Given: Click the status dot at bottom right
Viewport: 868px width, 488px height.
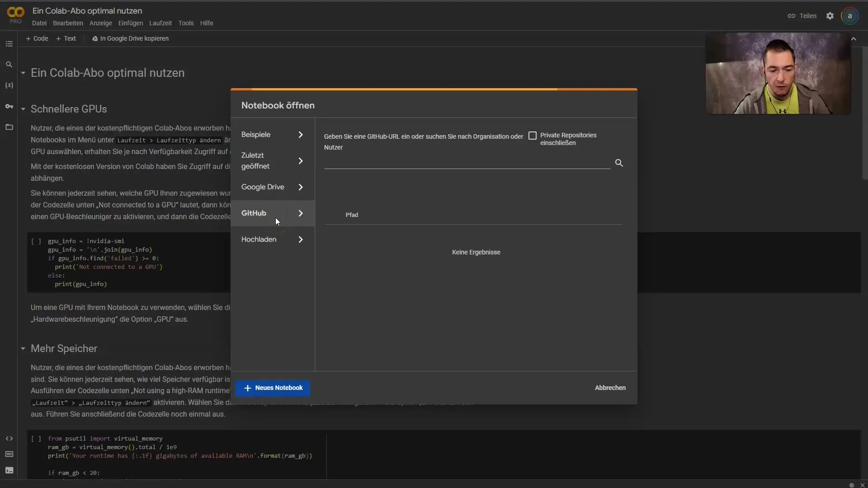Looking at the screenshot, I should [x=852, y=485].
